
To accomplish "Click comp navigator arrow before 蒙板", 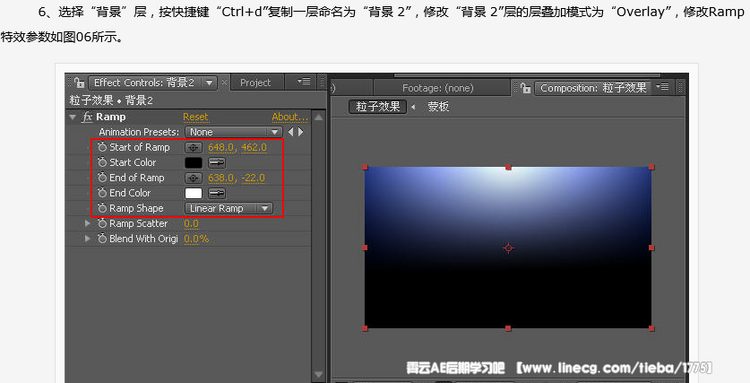I will pyautogui.click(x=413, y=107).
